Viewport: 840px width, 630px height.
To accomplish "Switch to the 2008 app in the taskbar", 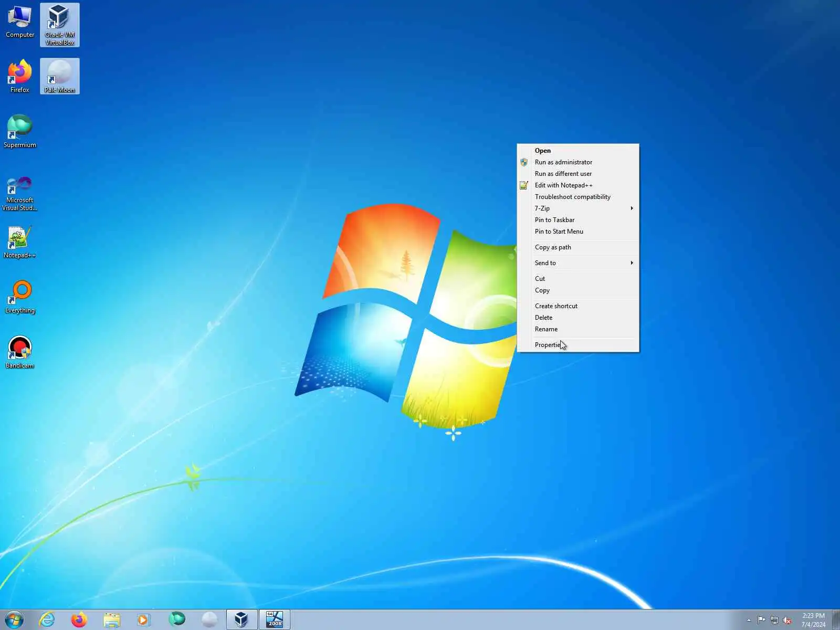I will coord(274,619).
